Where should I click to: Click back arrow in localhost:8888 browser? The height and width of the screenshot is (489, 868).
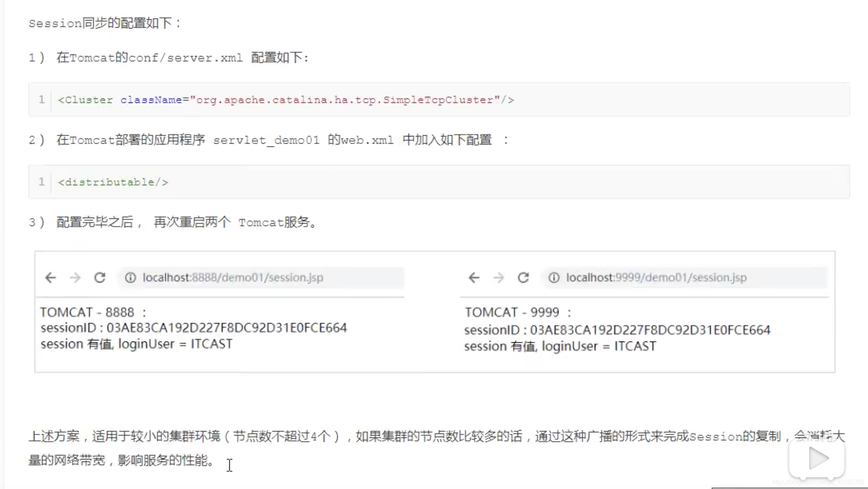pos(50,277)
